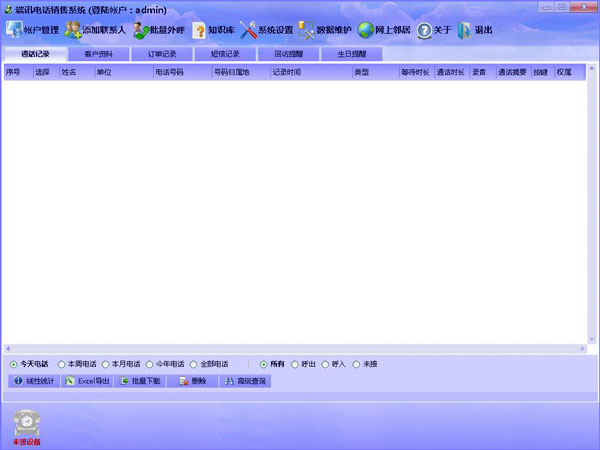Filter by 呼入 incoming calls
This screenshot has height=450, width=600.
tap(325, 364)
